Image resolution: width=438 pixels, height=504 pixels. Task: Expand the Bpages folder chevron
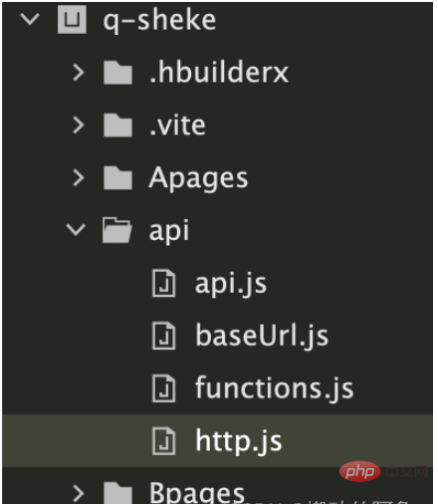point(79,494)
